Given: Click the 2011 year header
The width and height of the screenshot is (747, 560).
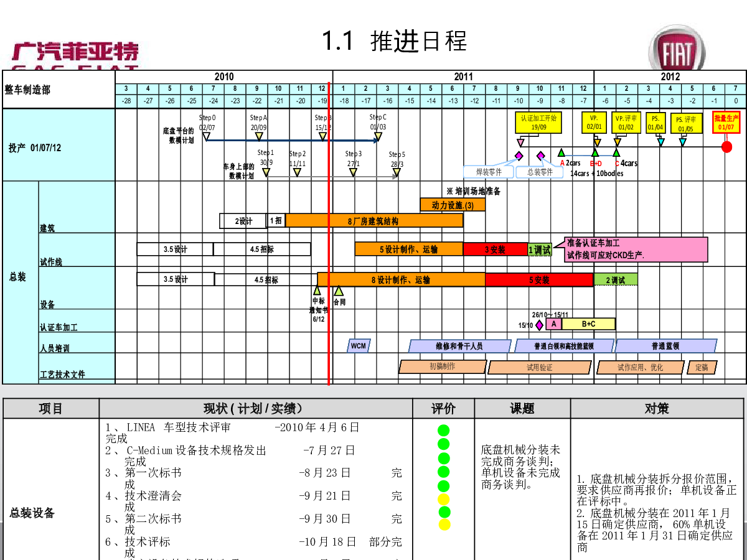Looking at the screenshot, I should 464,77.
